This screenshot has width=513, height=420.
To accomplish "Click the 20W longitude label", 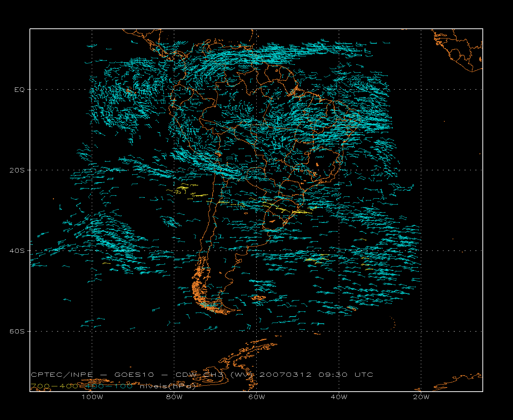I will click(x=421, y=397).
